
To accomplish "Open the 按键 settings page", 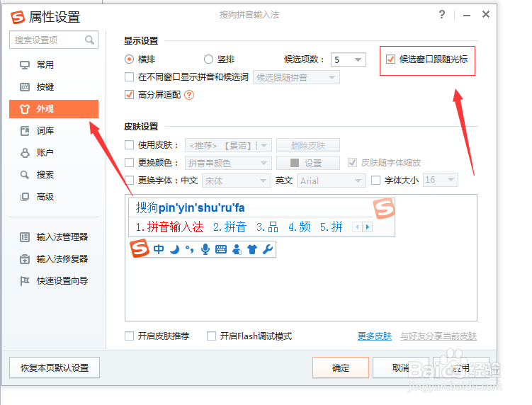I will 54,87.
